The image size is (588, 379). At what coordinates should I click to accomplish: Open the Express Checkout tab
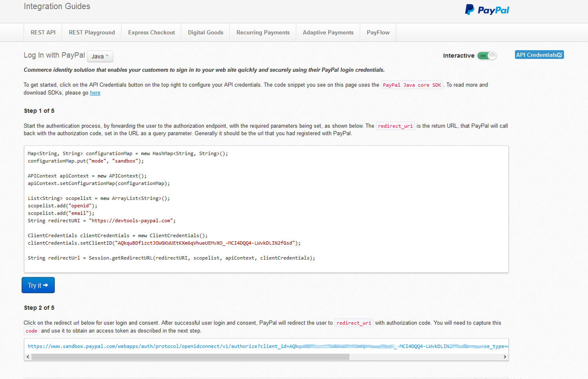tap(151, 32)
